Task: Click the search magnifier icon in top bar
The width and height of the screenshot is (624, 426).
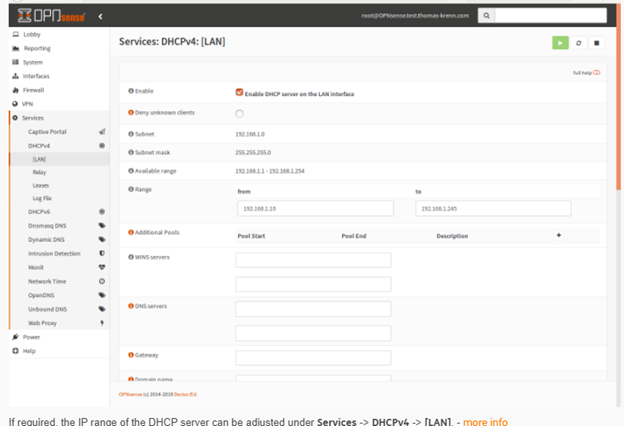Action: [x=485, y=16]
